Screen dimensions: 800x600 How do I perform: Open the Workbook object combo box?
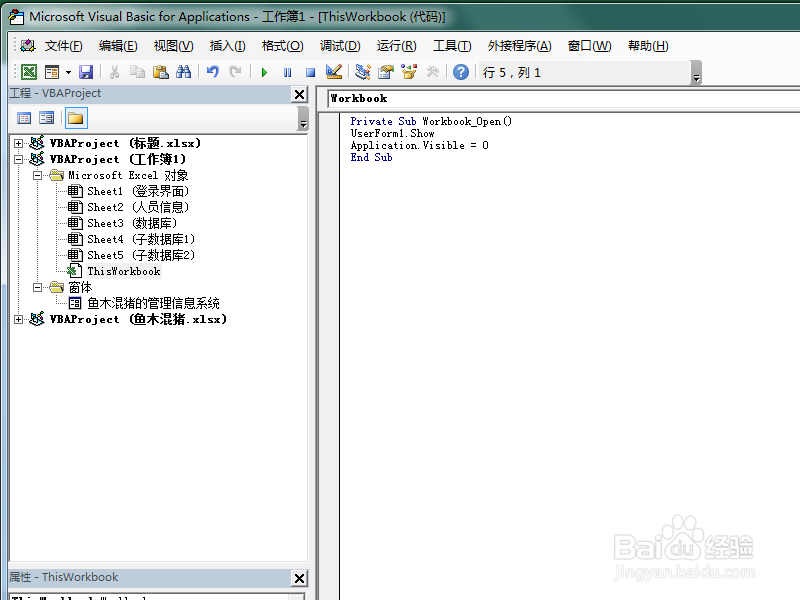[x=563, y=98]
